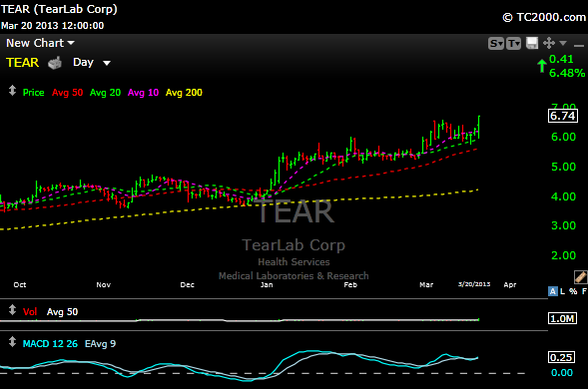The width and height of the screenshot is (588, 389).
Task: Switch to log scale with L button
Action: (x=562, y=291)
